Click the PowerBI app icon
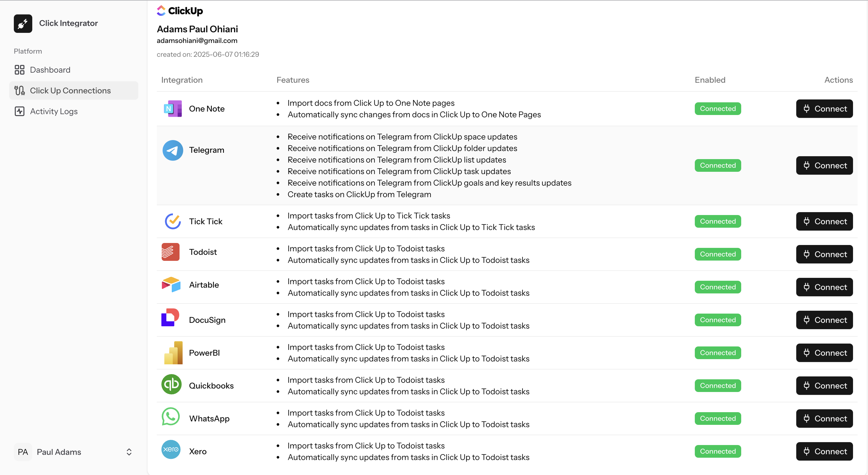The width and height of the screenshot is (868, 475). (173, 353)
